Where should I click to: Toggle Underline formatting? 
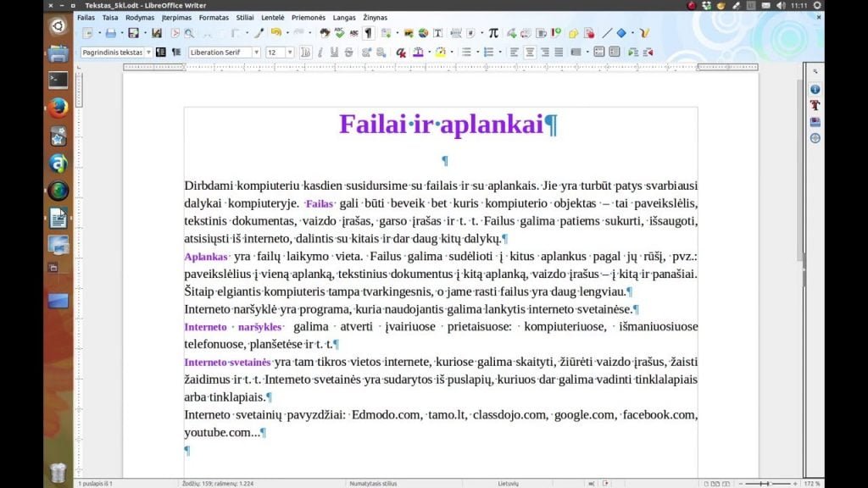[x=334, y=53]
